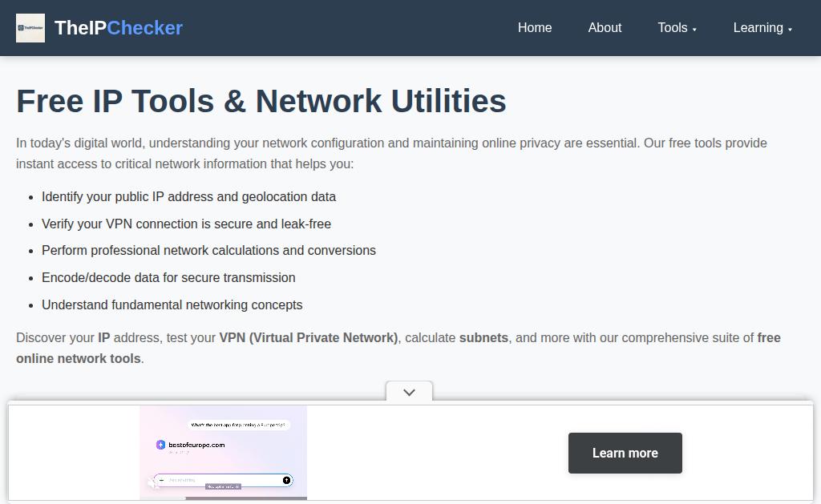Click the ad's Europe trip question bubble

coord(238,425)
